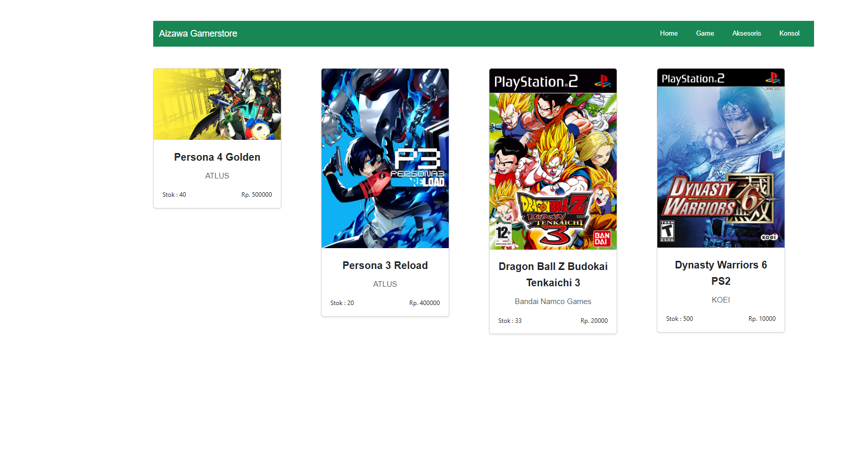This screenshot has width=868, height=452.
Task: Click the KOEI publisher label
Action: 721,300
